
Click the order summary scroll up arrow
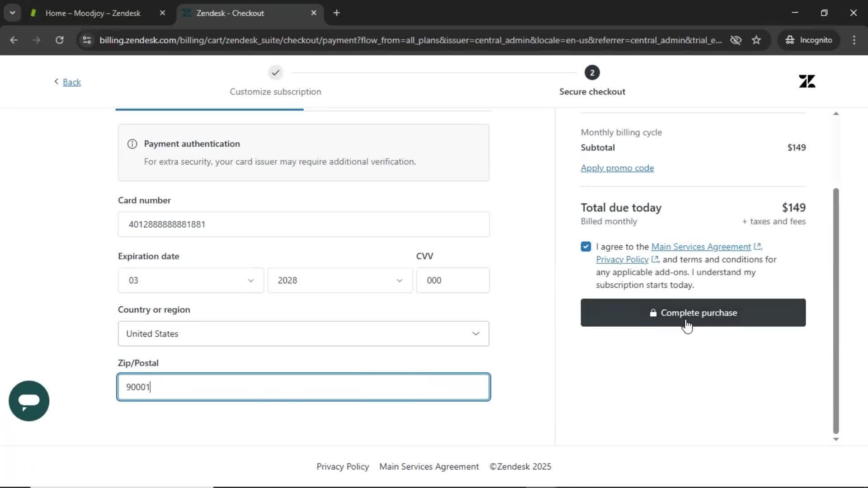pyautogui.click(x=836, y=114)
